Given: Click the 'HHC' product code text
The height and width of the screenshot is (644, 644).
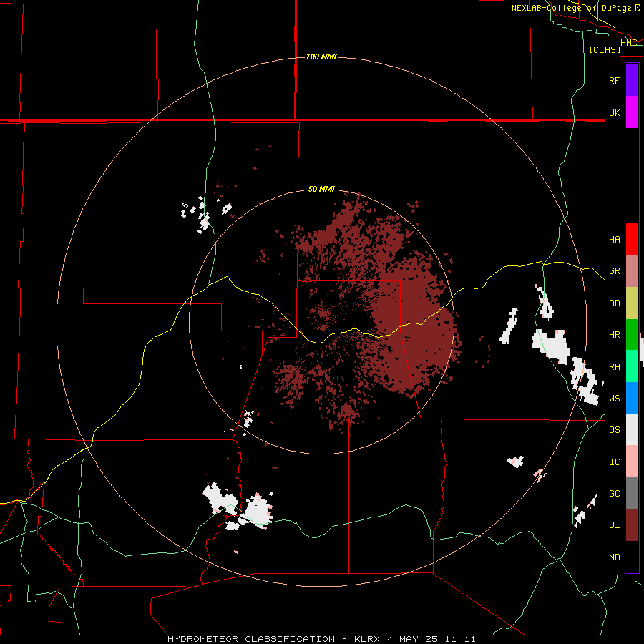Looking at the screenshot, I should pos(628,42).
